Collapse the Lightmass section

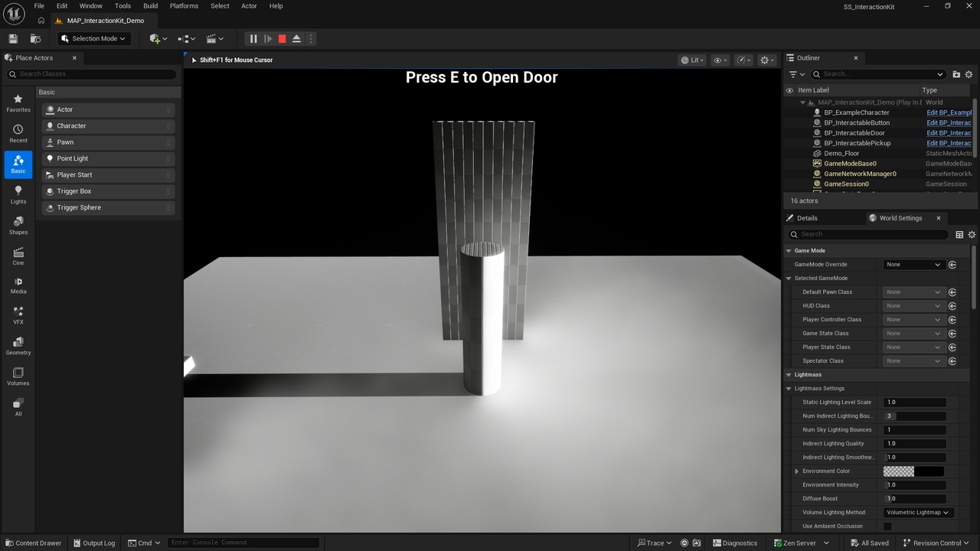(x=789, y=375)
